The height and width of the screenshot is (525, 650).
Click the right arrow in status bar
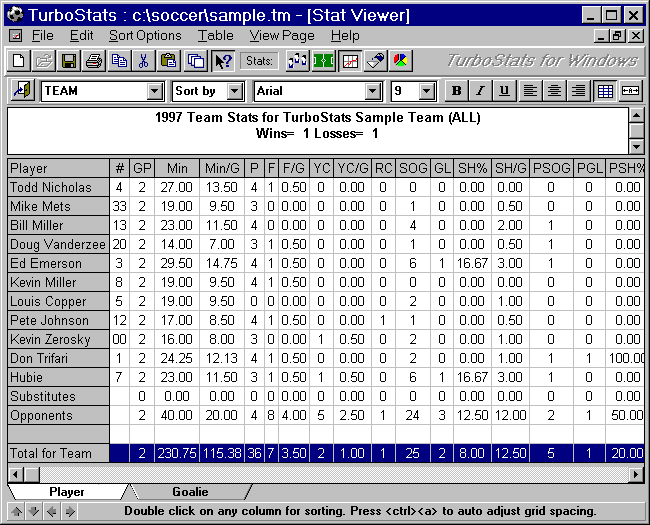tap(70, 511)
